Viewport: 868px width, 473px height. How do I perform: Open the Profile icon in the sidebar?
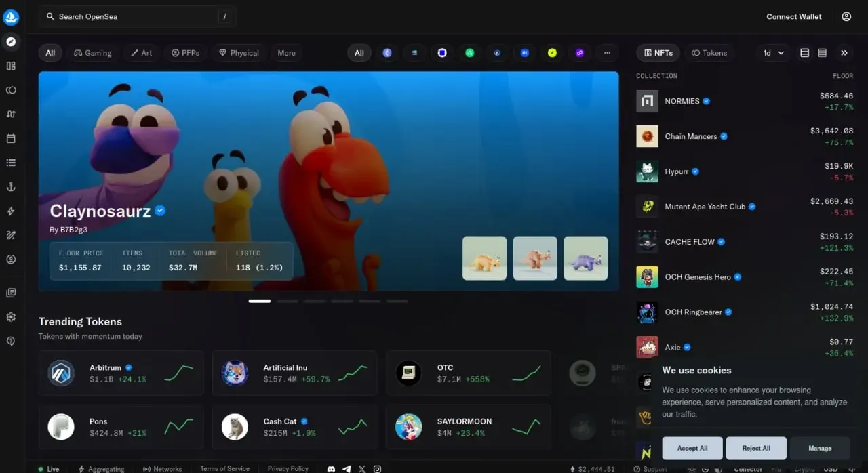(11, 260)
